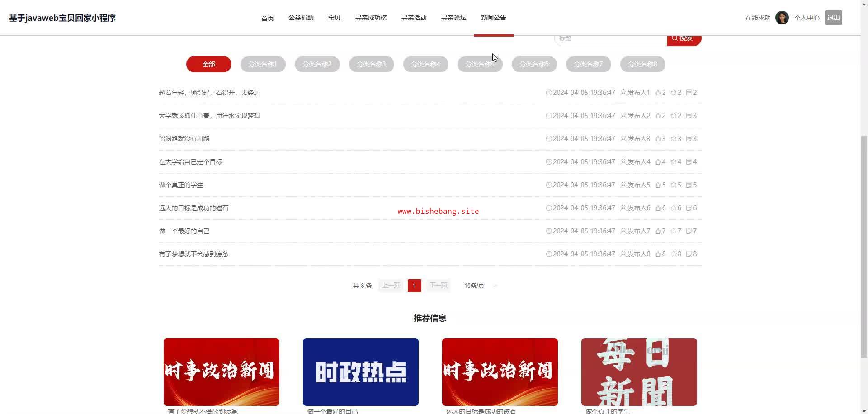Click the star icon in 有了梦想就不会感到疲惫 list row
This screenshot has width=868, height=414.
coord(674,254)
